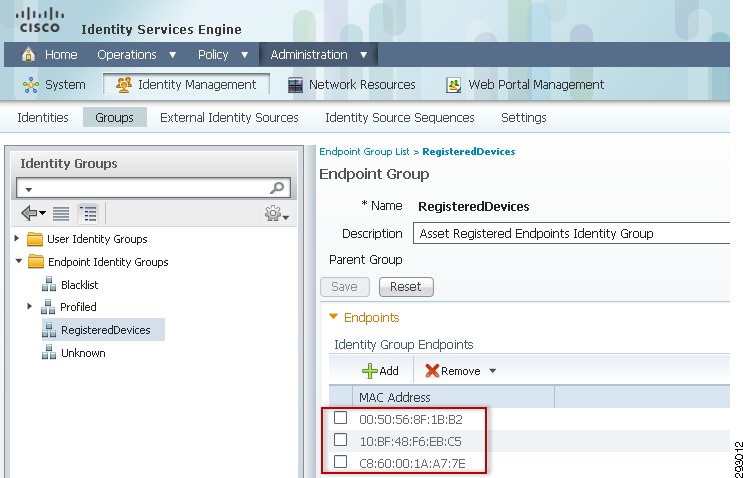The width and height of the screenshot is (743, 478).
Task: Collapse the Endpoints section triangle
Action: [x=334, y=316]
